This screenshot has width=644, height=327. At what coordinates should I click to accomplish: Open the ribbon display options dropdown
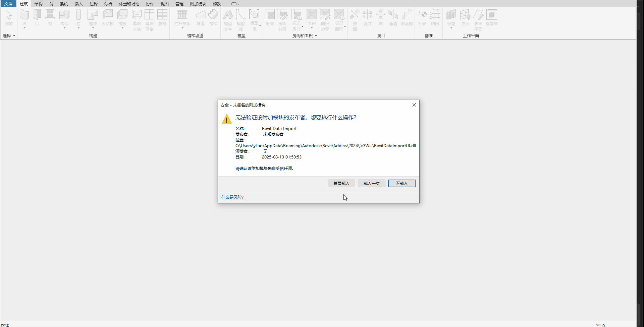[235, 4]
